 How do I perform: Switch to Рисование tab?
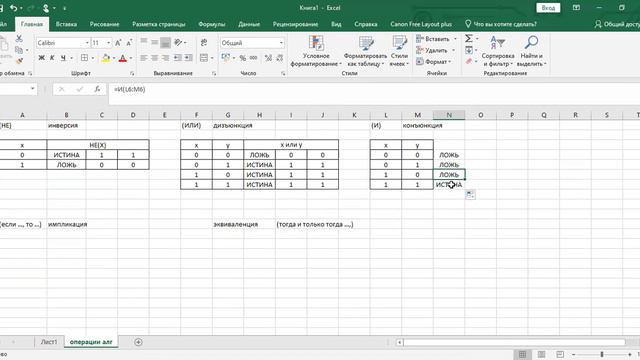pyautogui.click(x=104, y=24)
